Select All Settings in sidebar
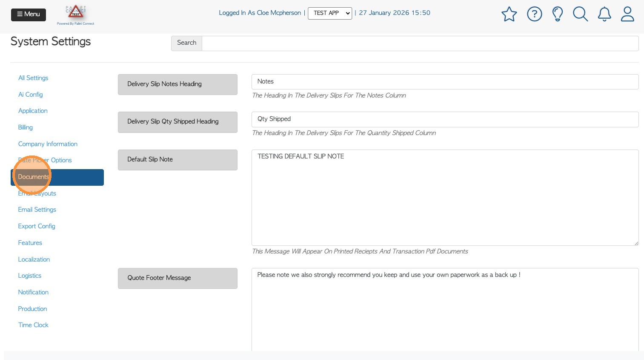Viewport: 644px width, 360px height. coord(33,78)
